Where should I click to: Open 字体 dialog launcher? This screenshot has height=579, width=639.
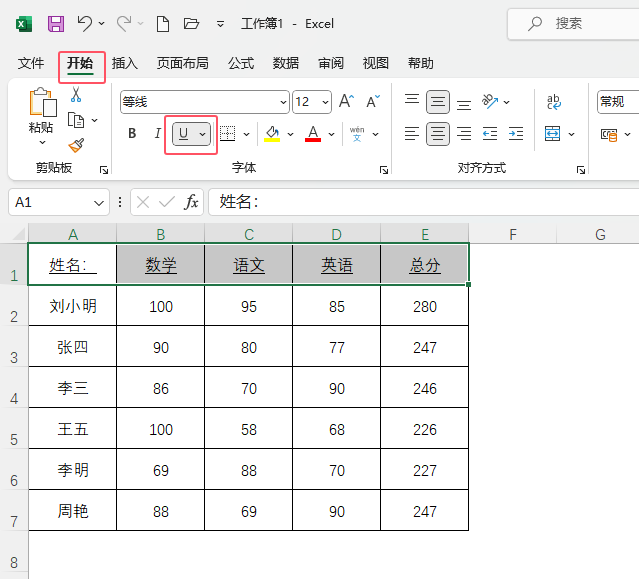[383, 170]
